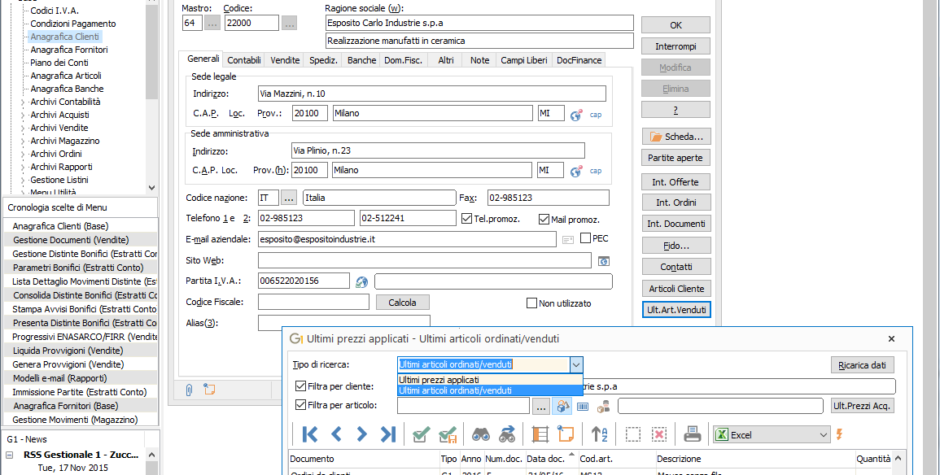
Task: Expand Archivi Ordini tree node
Action: click(23, 154)
